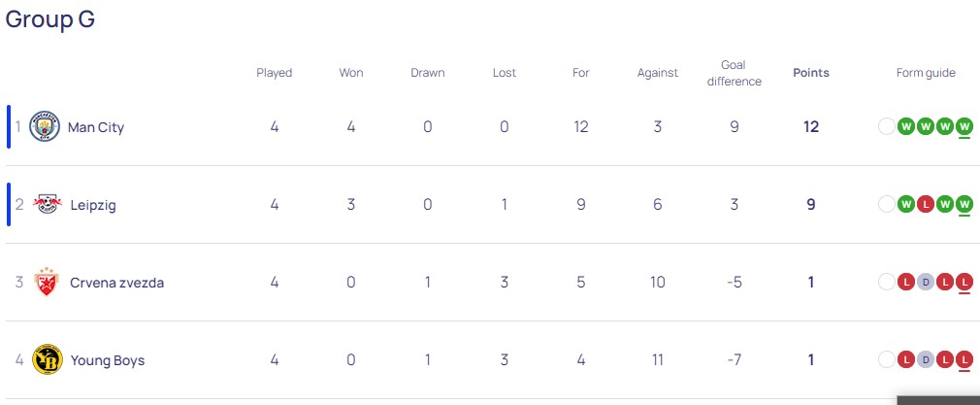Click the Young Boys club crest
Image resolution: width=980 pixels, height=405 pixels.
[x=47, y=359]
